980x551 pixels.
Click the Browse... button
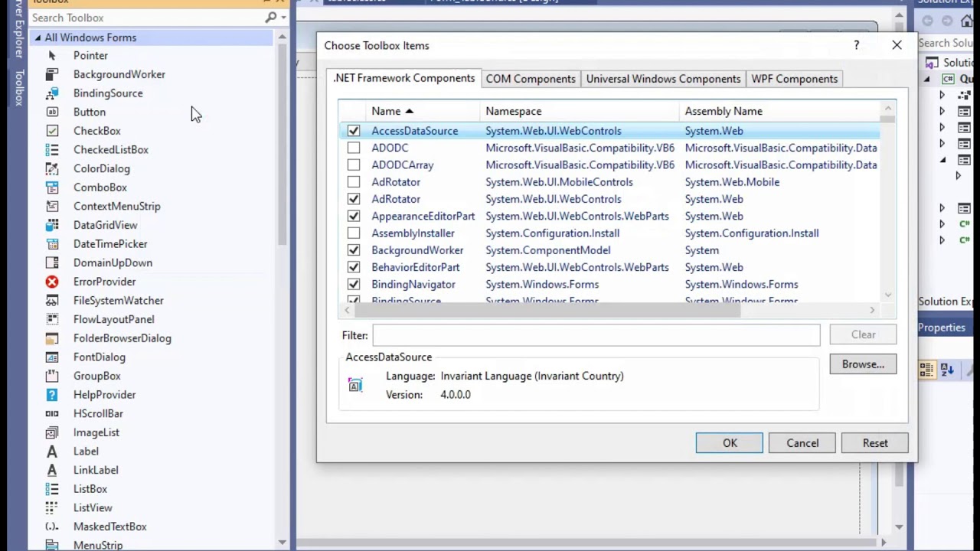[x=863, y=364]
